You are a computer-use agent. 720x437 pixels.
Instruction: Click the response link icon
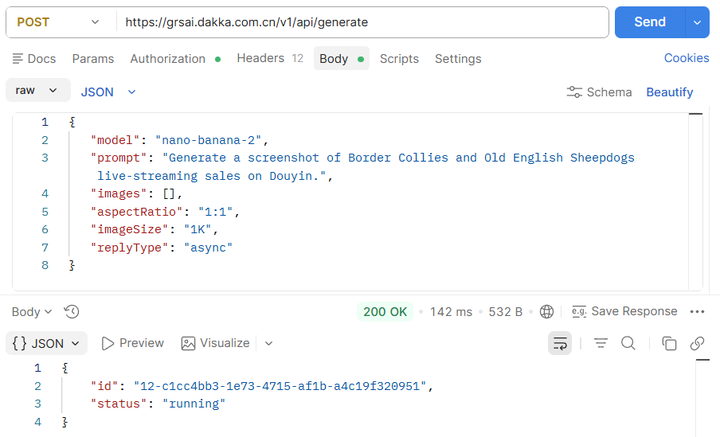pos(697,343)
